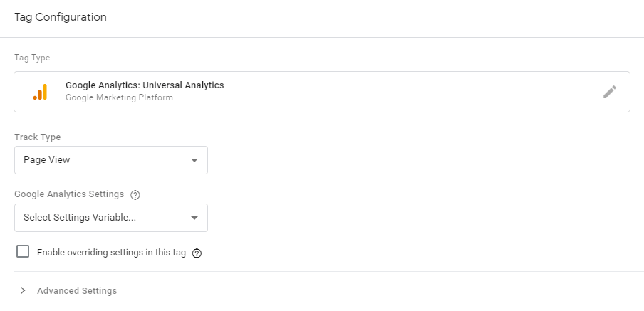The width and height of the screenshot is (644, 311).
Task: Click the chevron beside Advanced Settings
Action: 23,290
